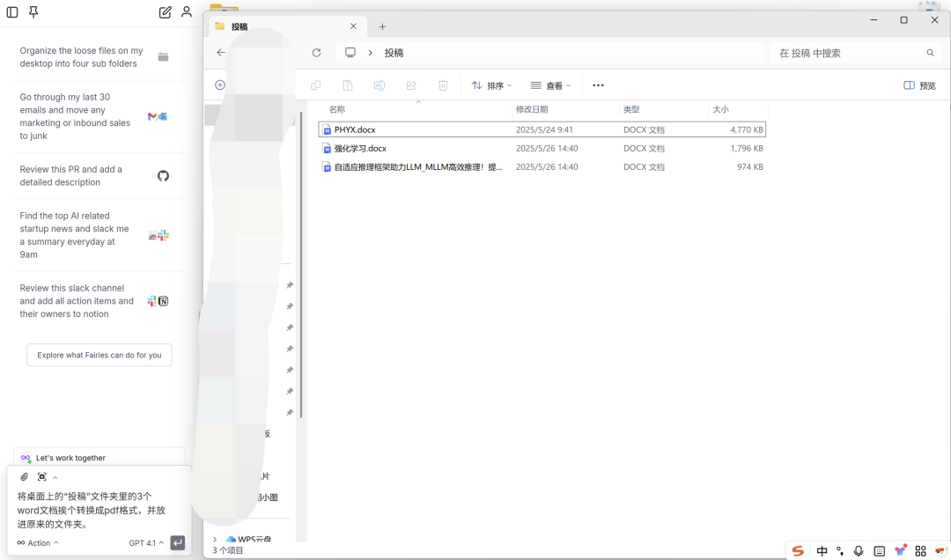Expand the caret beside the screenshot icon
Image resolution: width=951 pixels, height=560 pixels.
coord(55,477)
